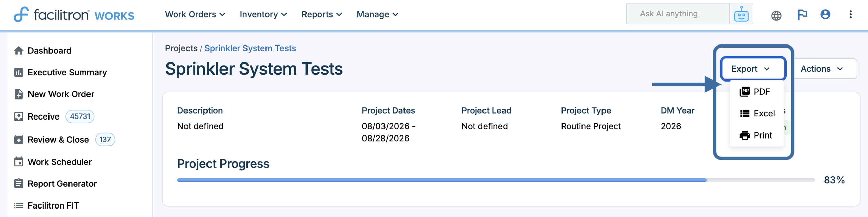Open the Actions dropdown button

point(822,69)
